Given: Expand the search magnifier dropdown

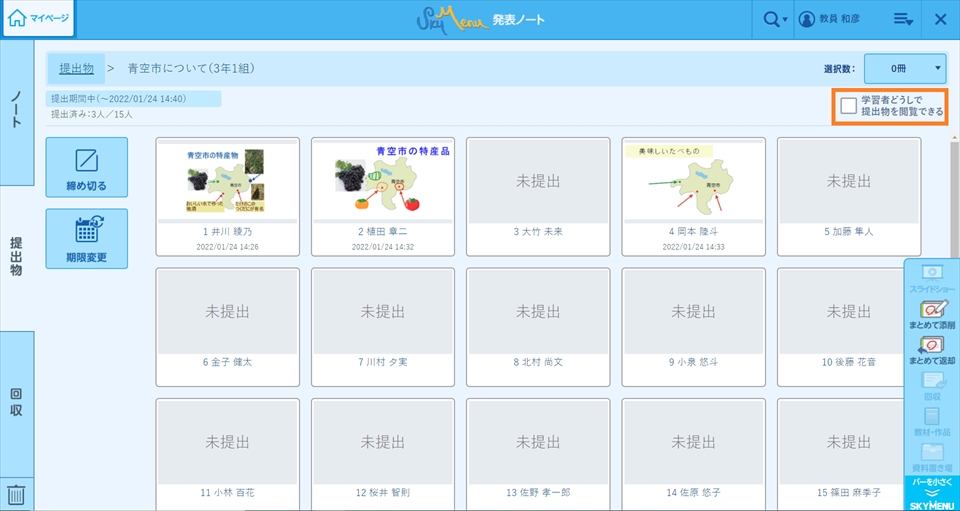Looking at the screenshot, I should click(774, 19).
